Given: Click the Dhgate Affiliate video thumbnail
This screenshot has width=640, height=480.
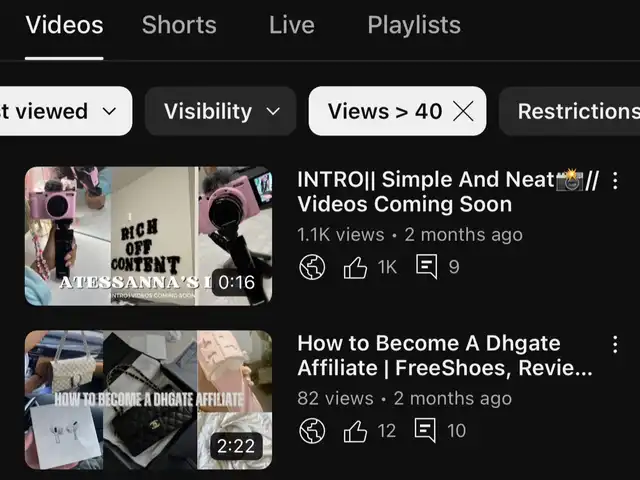Looking at the screenshot, I should tap(148, 400).
